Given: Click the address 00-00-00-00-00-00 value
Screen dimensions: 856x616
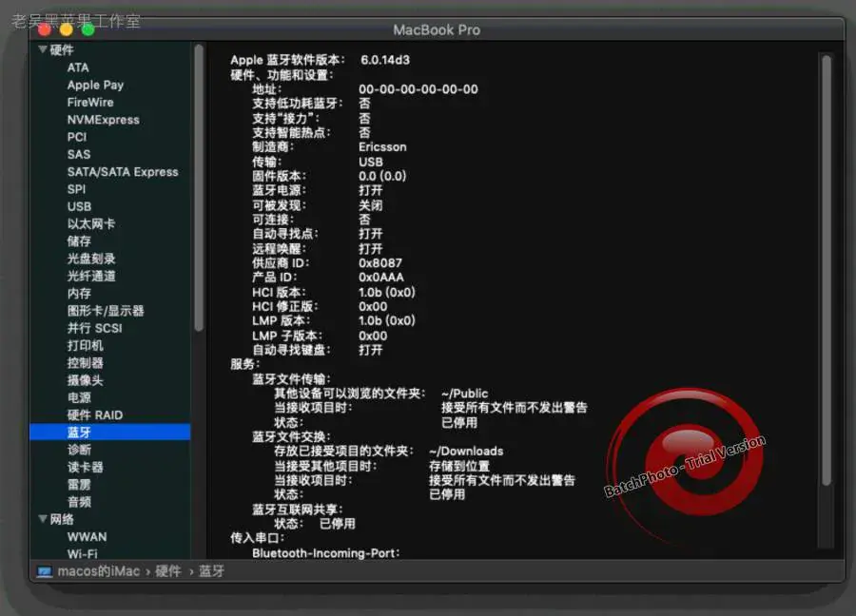Looking at the screenshot, I should click(x=418, y=89).
